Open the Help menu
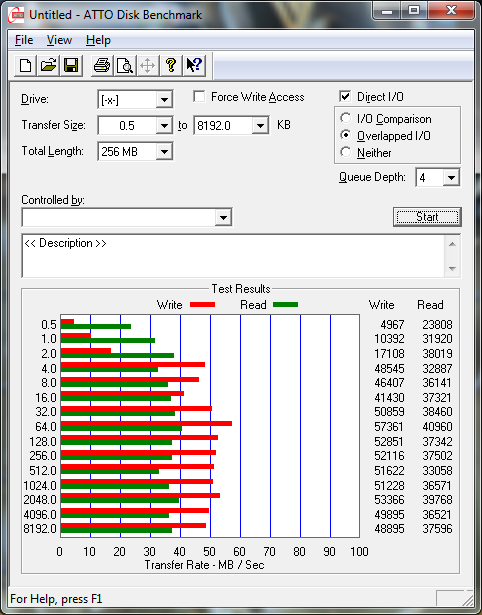The height and width of the screenshot is (615, 482). [x=98, y=40]
